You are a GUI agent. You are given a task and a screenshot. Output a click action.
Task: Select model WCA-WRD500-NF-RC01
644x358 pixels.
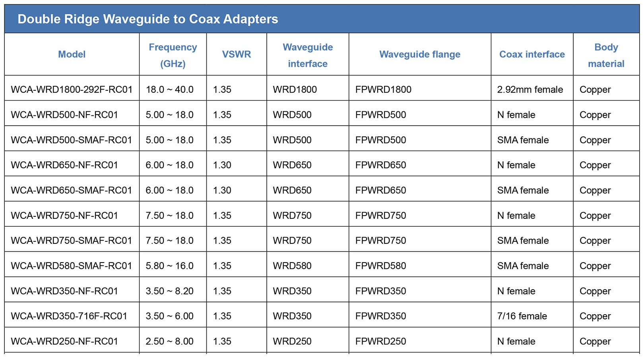pos(64,115)
